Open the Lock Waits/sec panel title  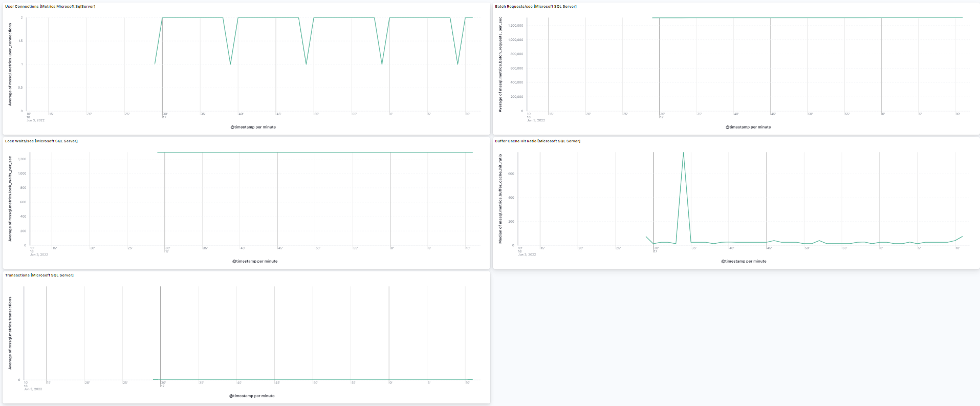pos(41,141)
